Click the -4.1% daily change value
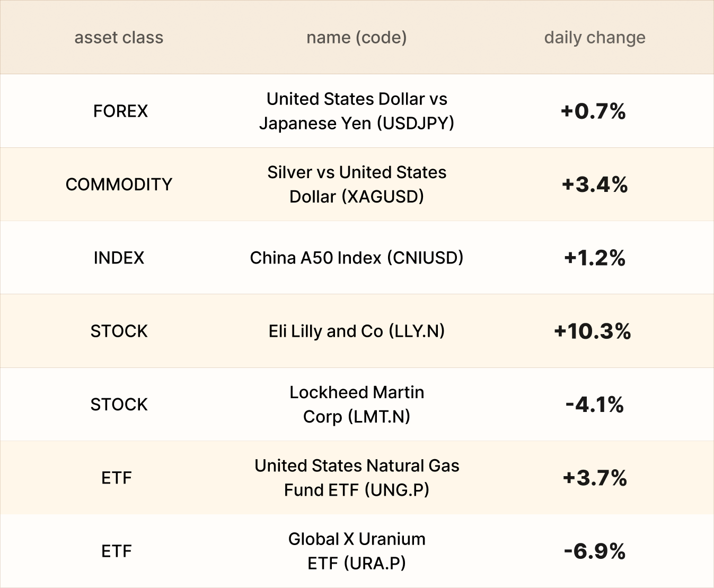 [x=595, y=405]
